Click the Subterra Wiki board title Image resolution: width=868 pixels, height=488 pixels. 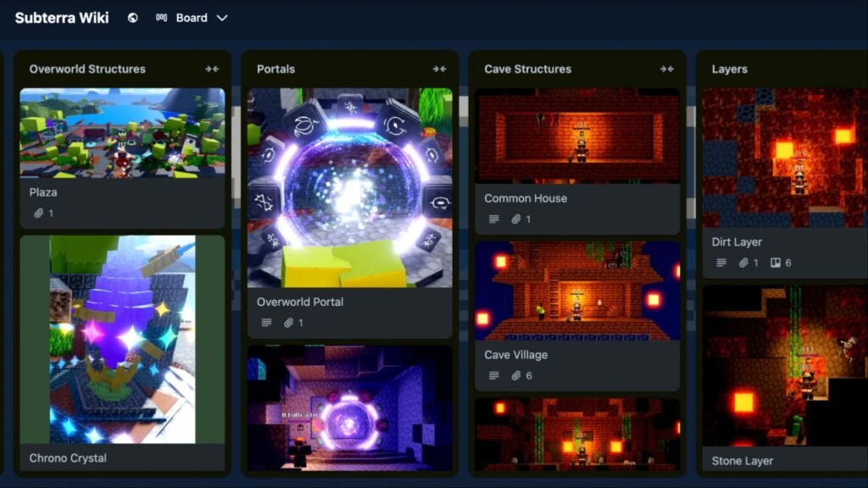(x=61, y=17)
